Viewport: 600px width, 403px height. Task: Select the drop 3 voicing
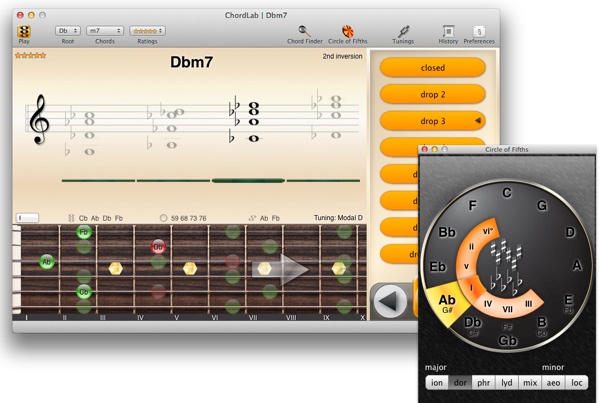pos(433,121)
